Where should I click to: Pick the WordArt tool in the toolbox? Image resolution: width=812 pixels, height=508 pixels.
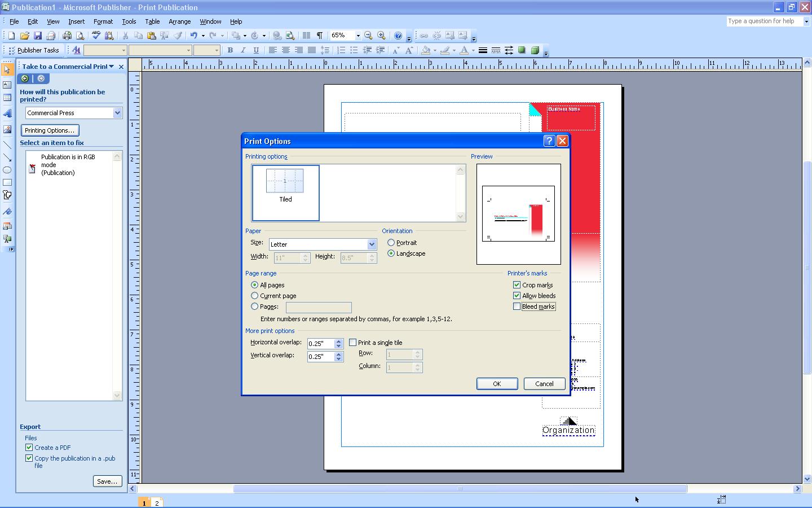pos(7,113)
